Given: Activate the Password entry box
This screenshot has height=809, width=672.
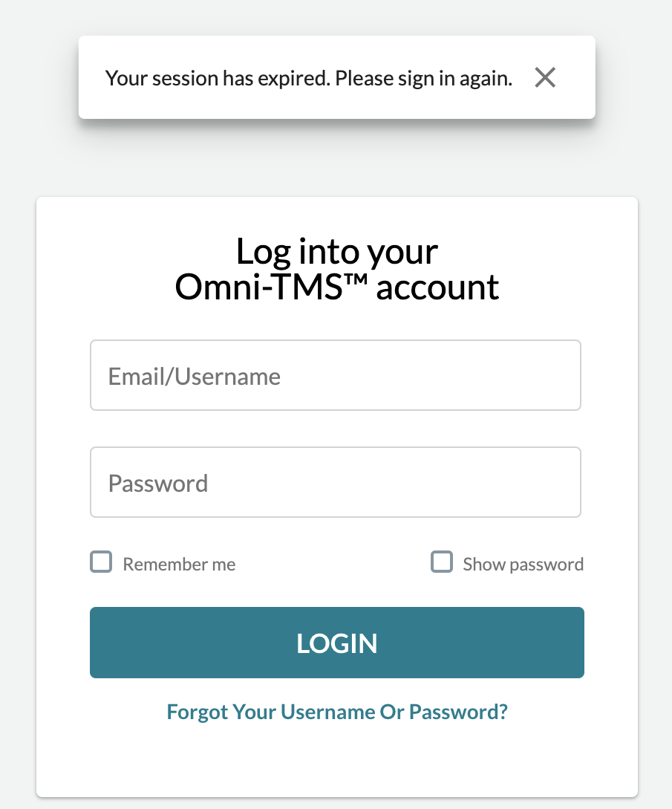Looking at the screenshot, I should point(336,481).
